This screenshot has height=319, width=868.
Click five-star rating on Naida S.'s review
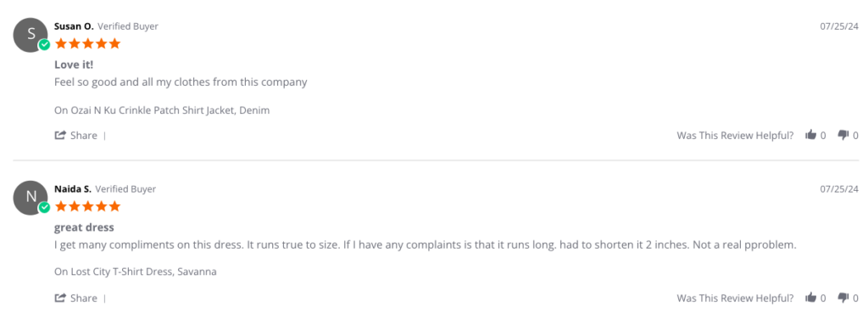pyautogui.click(x=87, y=206)
